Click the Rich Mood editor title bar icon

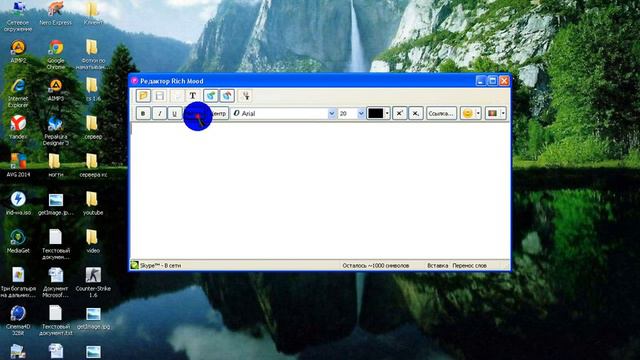[x=134, y=81]
